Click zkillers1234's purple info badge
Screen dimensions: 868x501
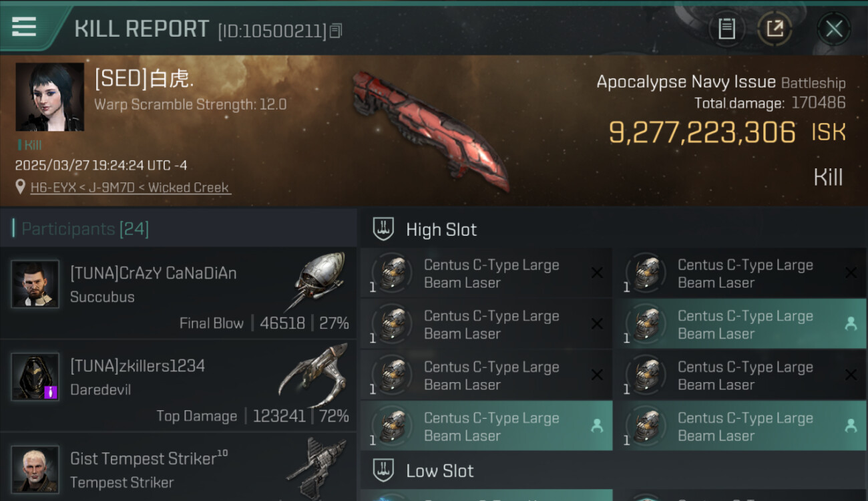click(x=51, y=392)
